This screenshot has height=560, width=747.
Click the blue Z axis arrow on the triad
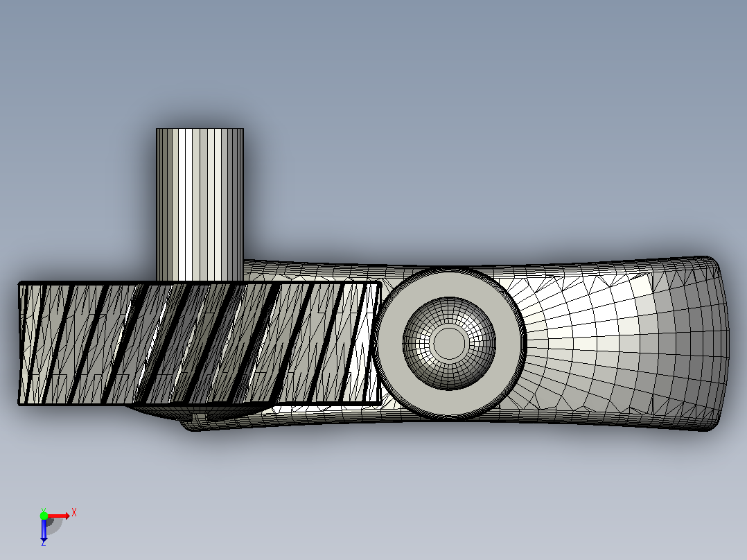click(44, 530)
